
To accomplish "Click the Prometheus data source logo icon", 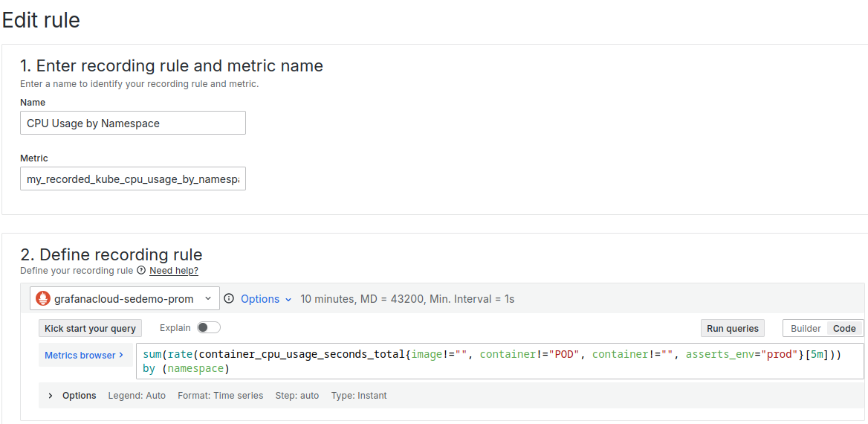I will 43,298.
